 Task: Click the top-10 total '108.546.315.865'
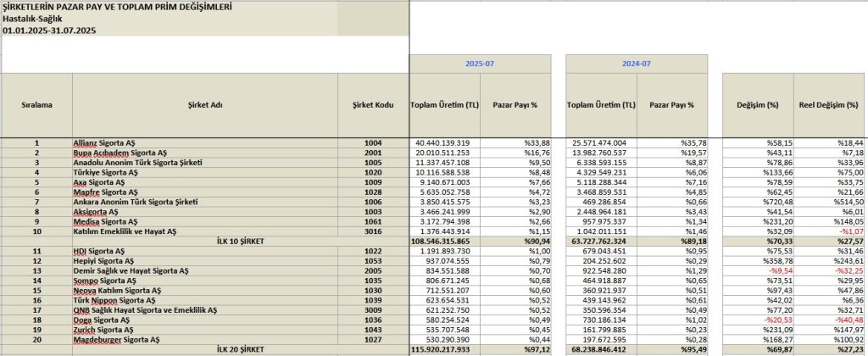point(444,241)
